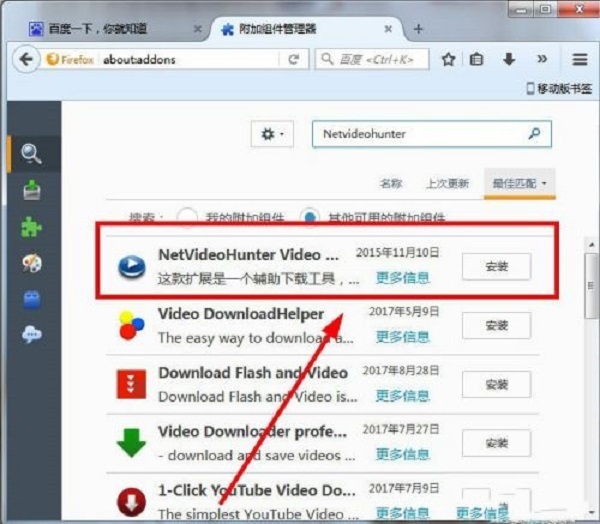
Task: Go back with the browser back arrow
Action: coord(26,59)
